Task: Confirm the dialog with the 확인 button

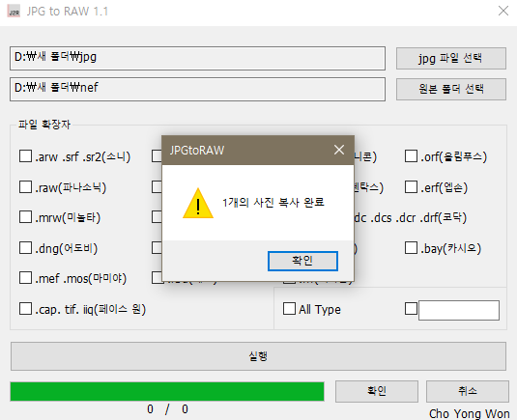Action: coord(302,261)
